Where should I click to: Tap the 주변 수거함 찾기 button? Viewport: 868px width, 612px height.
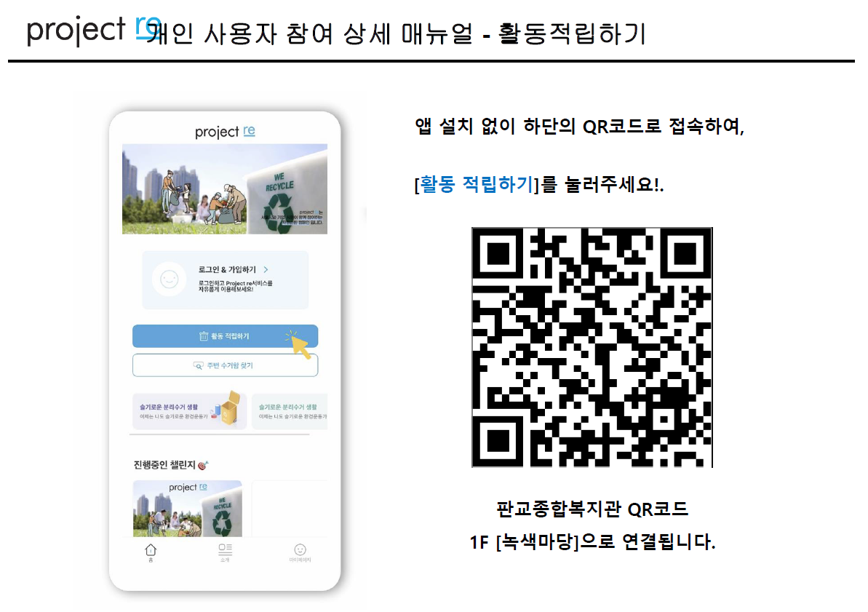pyautogui.click(x=225, y=365)
